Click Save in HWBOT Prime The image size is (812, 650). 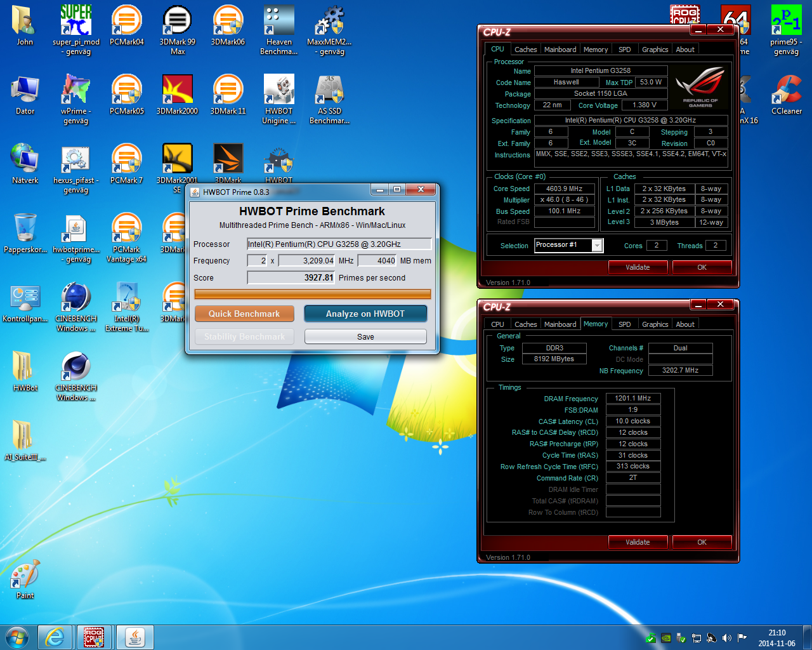point(365,336)
